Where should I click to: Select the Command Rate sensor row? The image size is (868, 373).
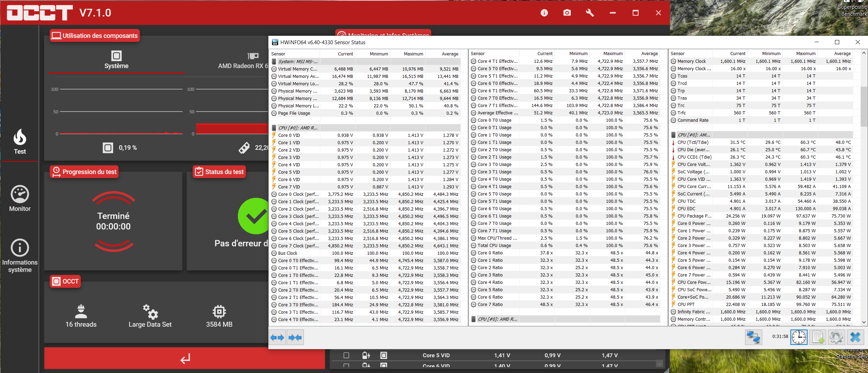coord(761,120)
